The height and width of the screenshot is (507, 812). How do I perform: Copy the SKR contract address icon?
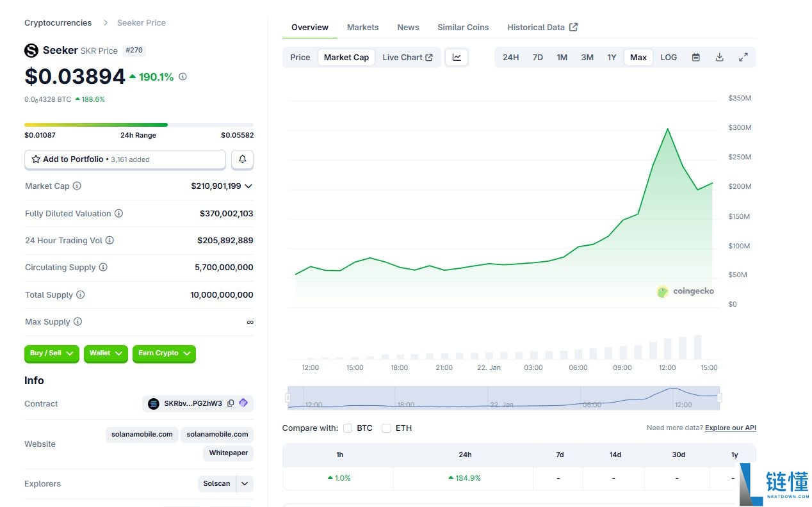[231, 404]
